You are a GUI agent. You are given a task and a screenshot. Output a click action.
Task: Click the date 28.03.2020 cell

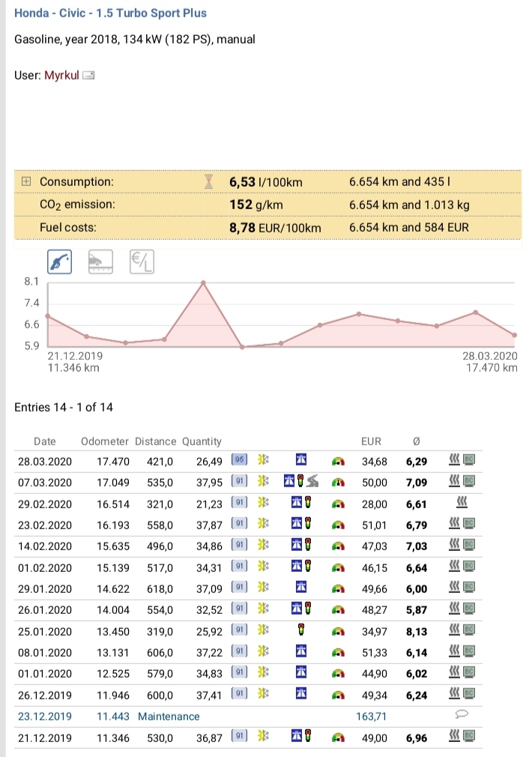coord(45,462)
